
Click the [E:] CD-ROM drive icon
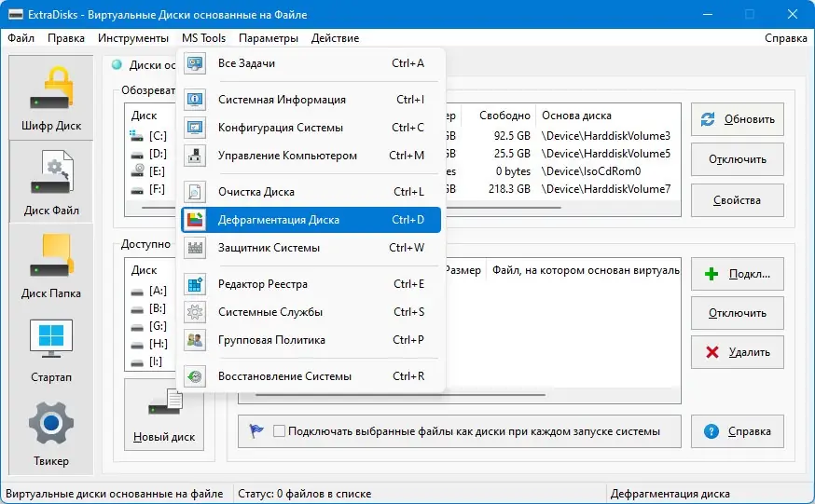coord(137,170)
